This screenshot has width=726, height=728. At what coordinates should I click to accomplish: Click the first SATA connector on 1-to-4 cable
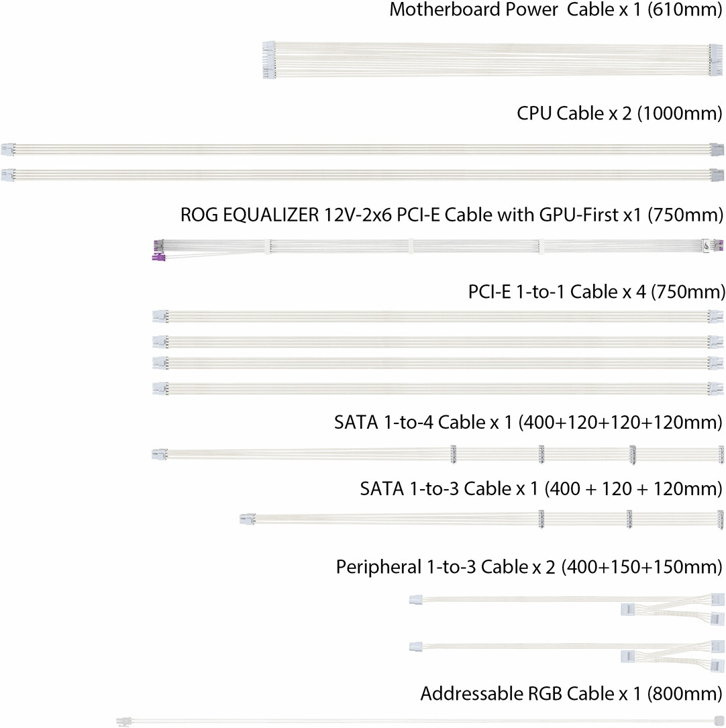(x=454, y=454)
